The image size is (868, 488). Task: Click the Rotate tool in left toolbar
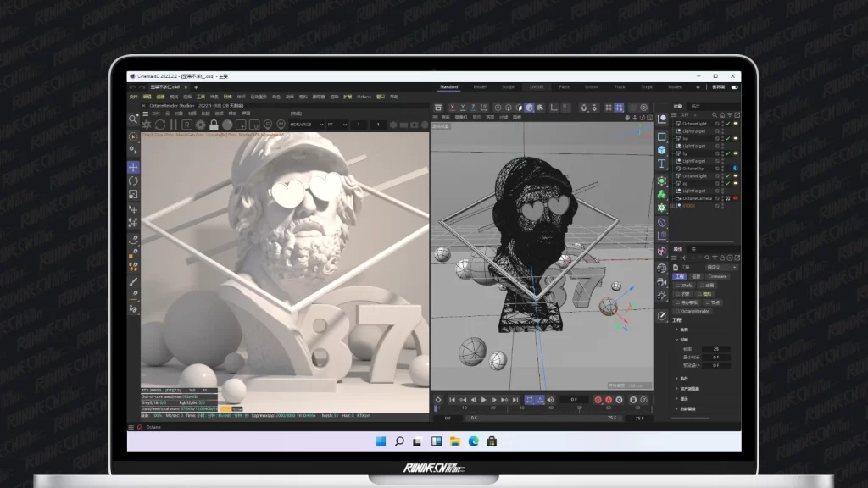134,180
